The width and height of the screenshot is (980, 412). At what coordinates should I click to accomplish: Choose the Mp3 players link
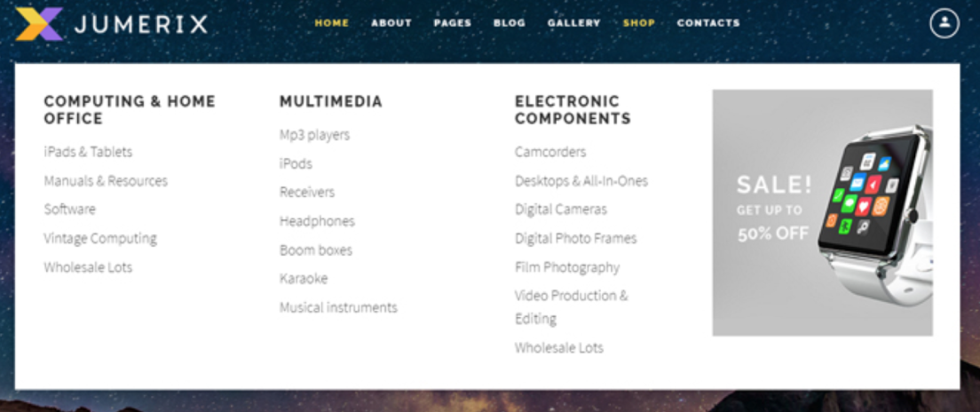click(314, 135)
